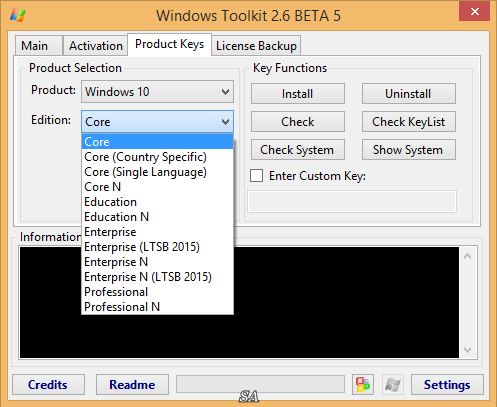This screenshot has height=407, width=497.
Task: Enable the Enter Custom Key checkbox
Action: click(x=256, y=175)
